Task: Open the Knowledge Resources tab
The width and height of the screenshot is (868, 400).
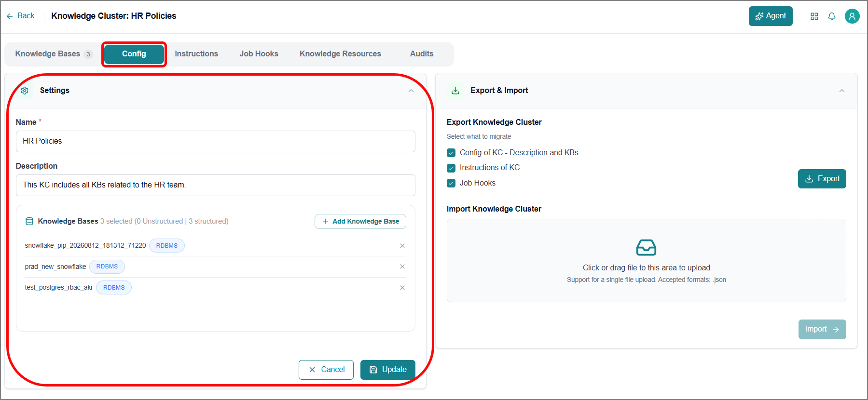Action: 340,54
